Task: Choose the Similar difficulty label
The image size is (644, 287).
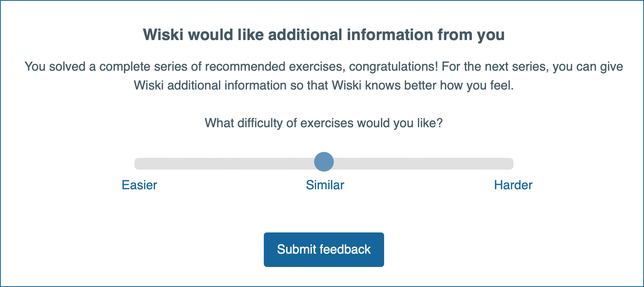Action: coord(325,185)
